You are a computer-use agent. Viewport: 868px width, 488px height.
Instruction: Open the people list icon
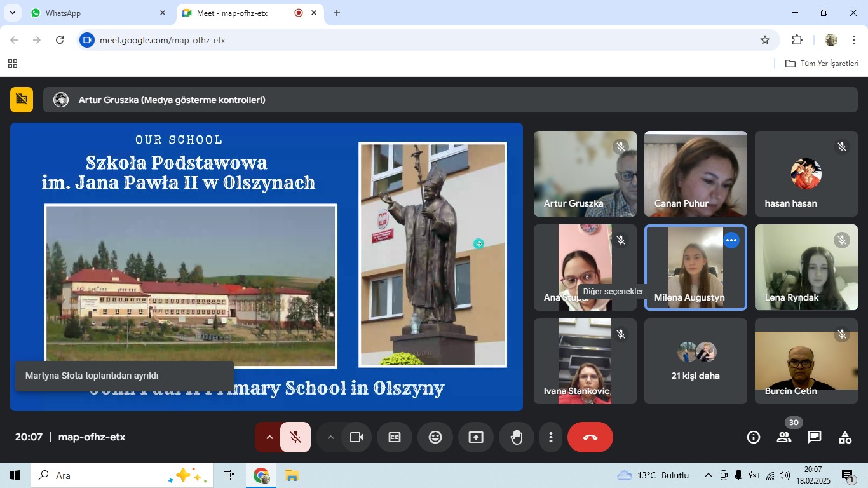pos(784,437)
